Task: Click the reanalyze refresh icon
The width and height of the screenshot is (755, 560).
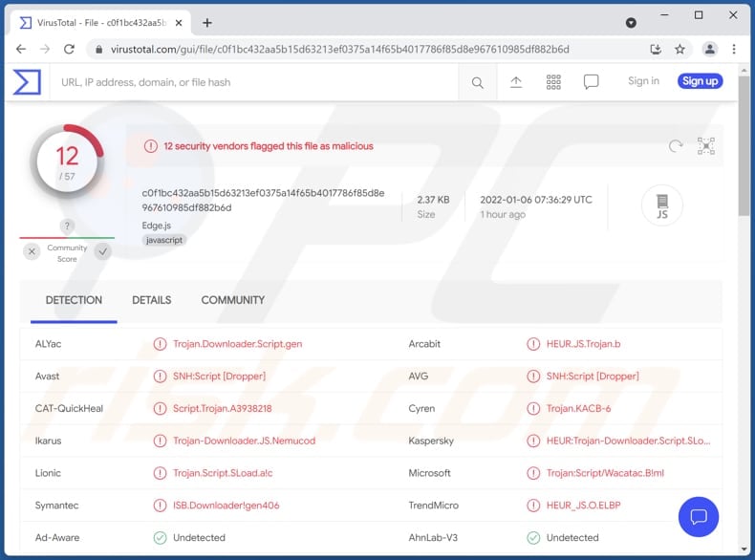Action: pyautogui.click(x=676, y=146)
